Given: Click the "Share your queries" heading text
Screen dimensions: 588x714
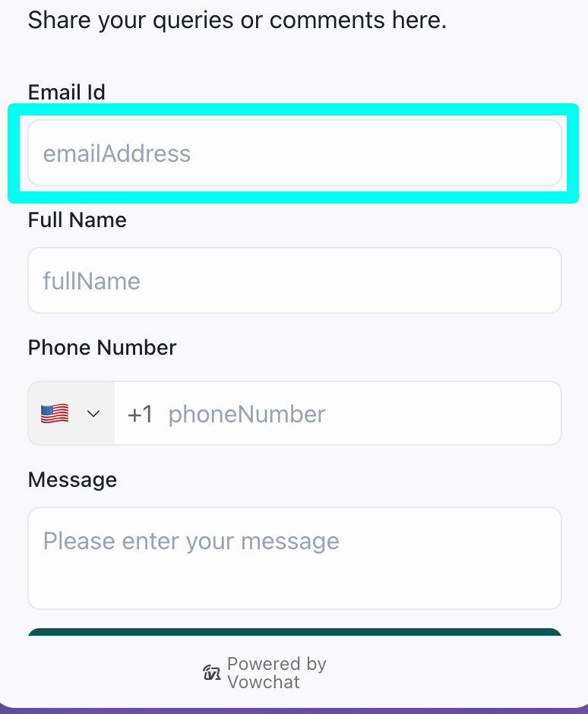Looking at the screenshot, I should pos(237,21).
